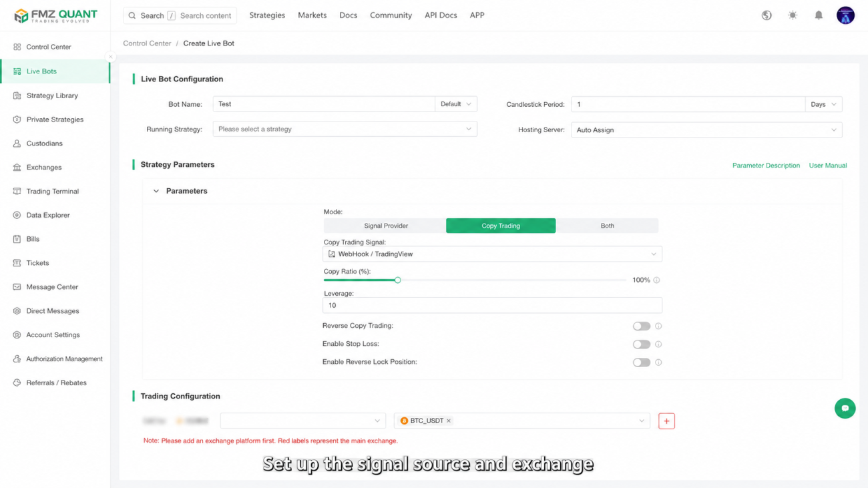Click the Authorization Management icon
This screenshot has height=488, width=868.
[x=17, y=359]
